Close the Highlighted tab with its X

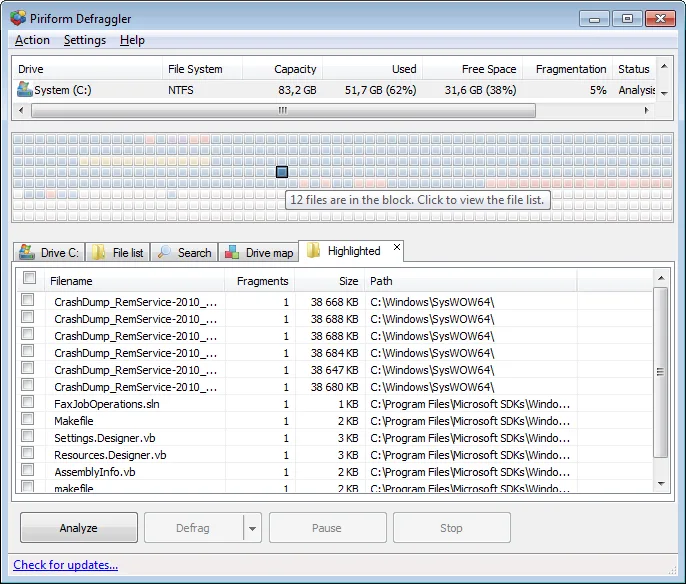coord(396,247)
